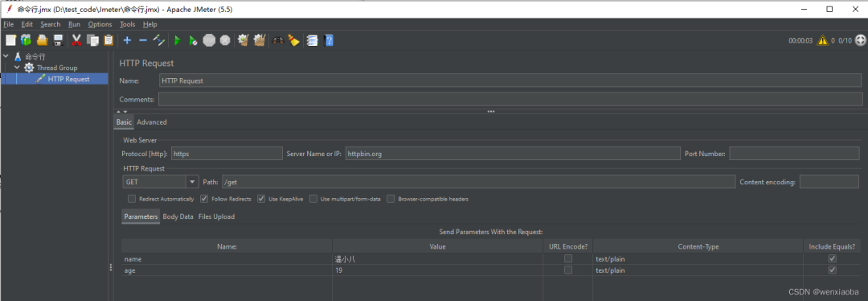This screenshot has width=868, height=301.
Task: Open the Tools menu
Action: tap(127, 24)
